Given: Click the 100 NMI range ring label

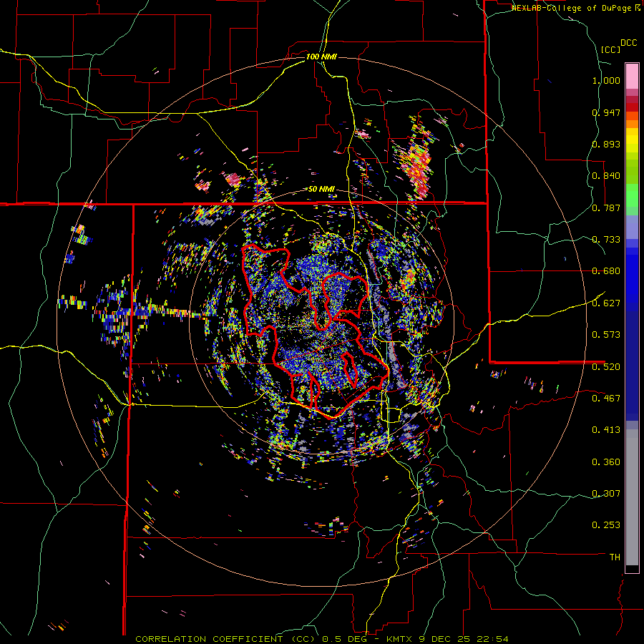Looking at the screenshot, I should (321, 57).
